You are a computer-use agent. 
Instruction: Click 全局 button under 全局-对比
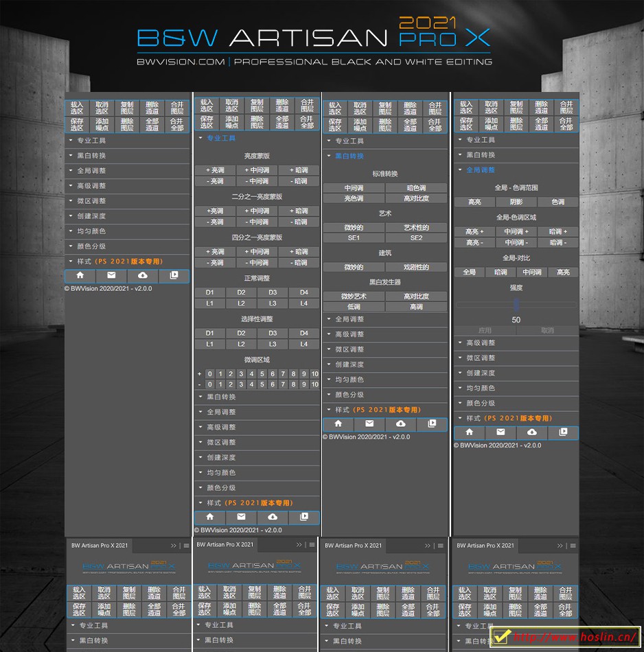(470, 272)
